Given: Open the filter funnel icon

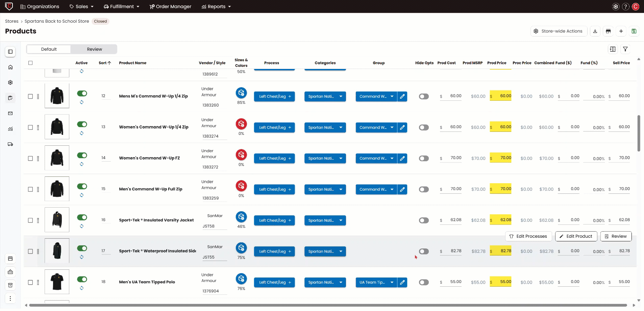Looking at the screenshot, I should (x=625, y=49).
